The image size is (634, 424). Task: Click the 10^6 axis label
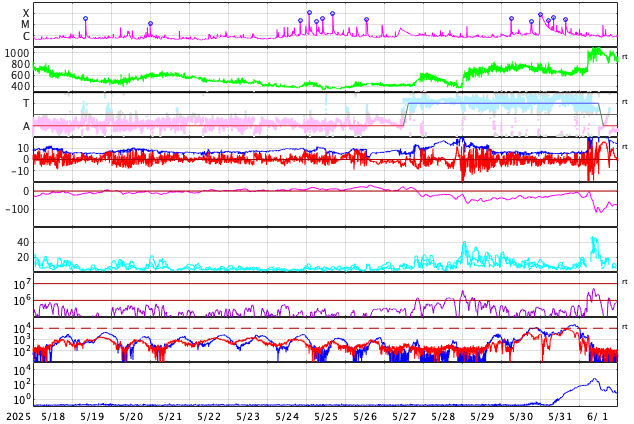[22, 300]
